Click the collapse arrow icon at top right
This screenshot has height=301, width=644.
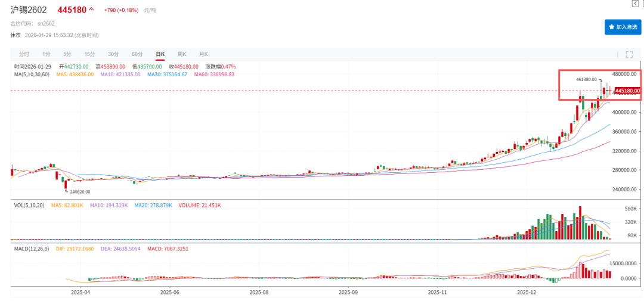click(635, 4)
